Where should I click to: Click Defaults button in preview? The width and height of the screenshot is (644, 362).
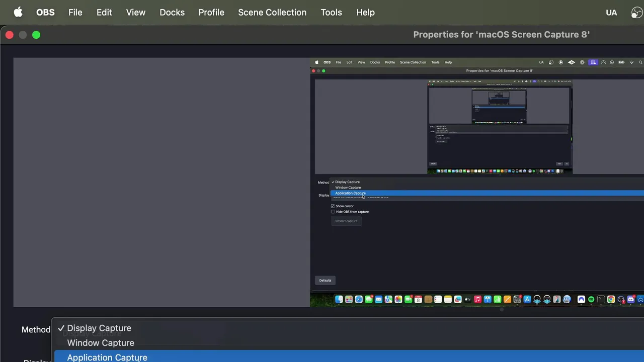[x=325, y=281]
